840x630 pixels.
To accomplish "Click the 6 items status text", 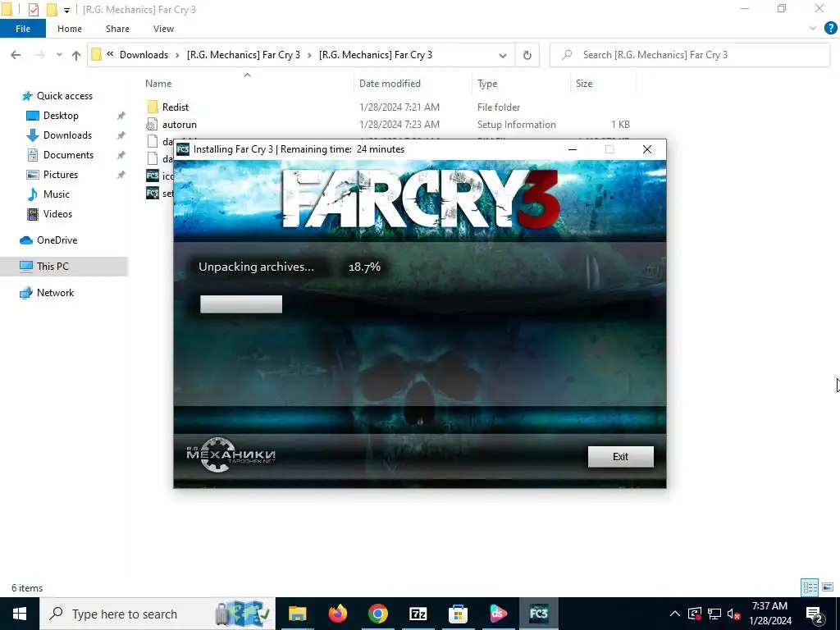I will pos(27,588).
